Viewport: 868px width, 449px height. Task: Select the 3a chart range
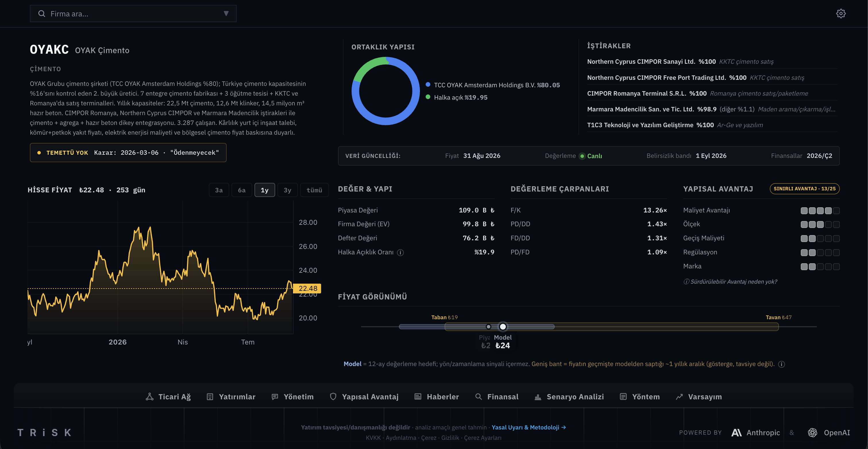(x=219, y=190)
